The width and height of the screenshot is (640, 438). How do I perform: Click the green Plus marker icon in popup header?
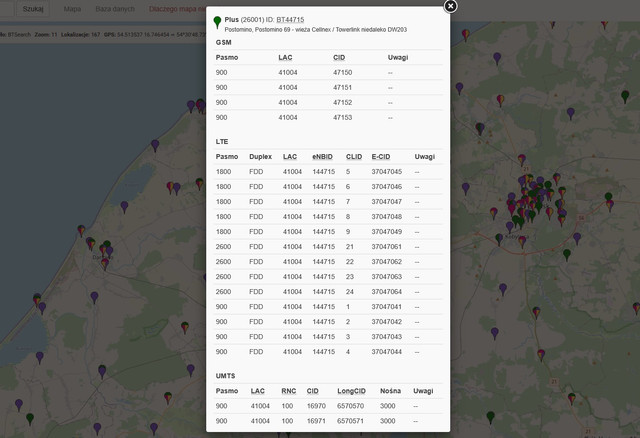click(x=217, y=22)
